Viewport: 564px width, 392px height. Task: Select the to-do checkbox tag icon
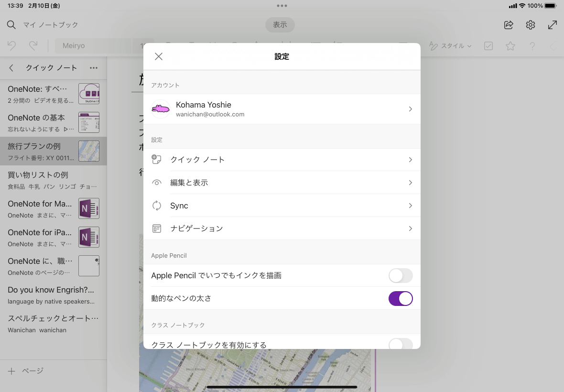488,45
